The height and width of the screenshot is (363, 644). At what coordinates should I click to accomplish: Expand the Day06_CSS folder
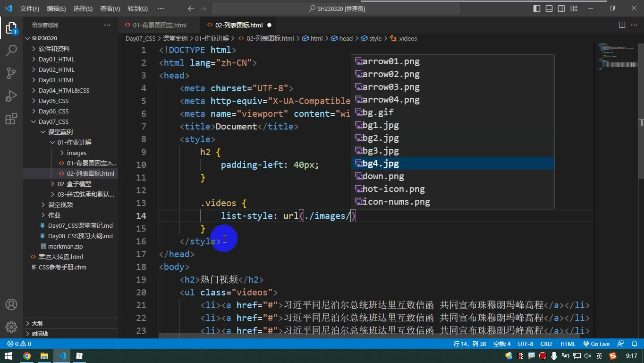[x=70, y=111]
